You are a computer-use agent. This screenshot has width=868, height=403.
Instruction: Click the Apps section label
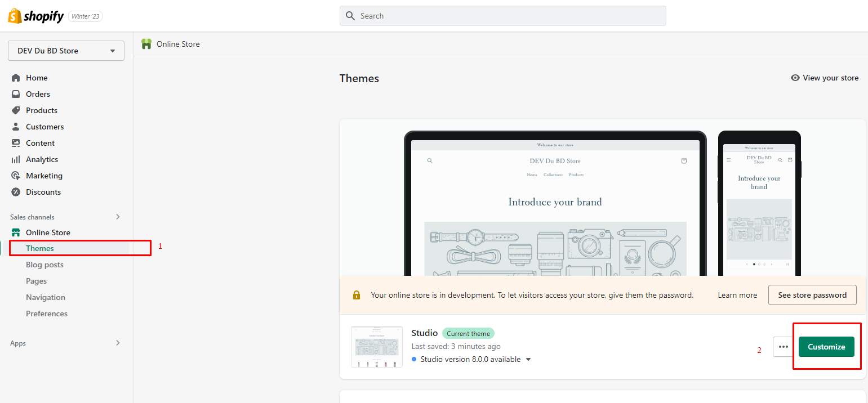[18, 343]
